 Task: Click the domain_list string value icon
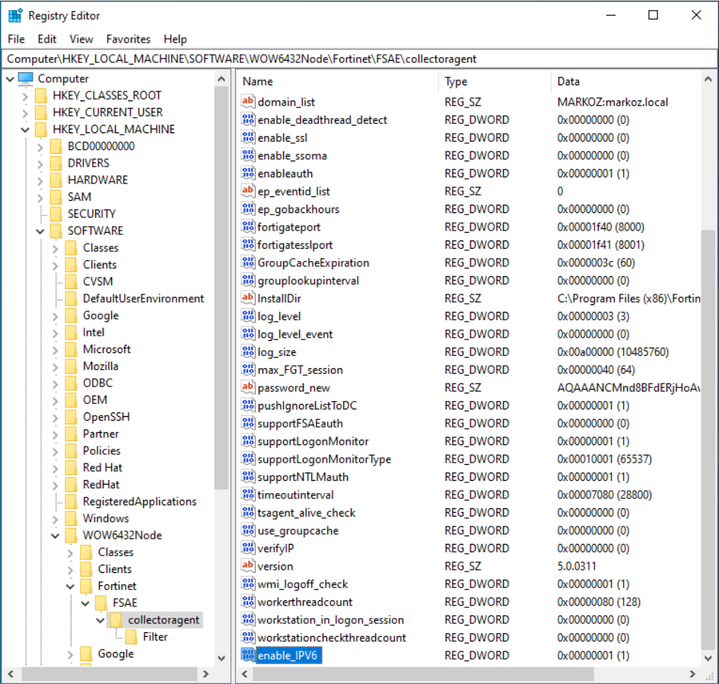point(248,101)
